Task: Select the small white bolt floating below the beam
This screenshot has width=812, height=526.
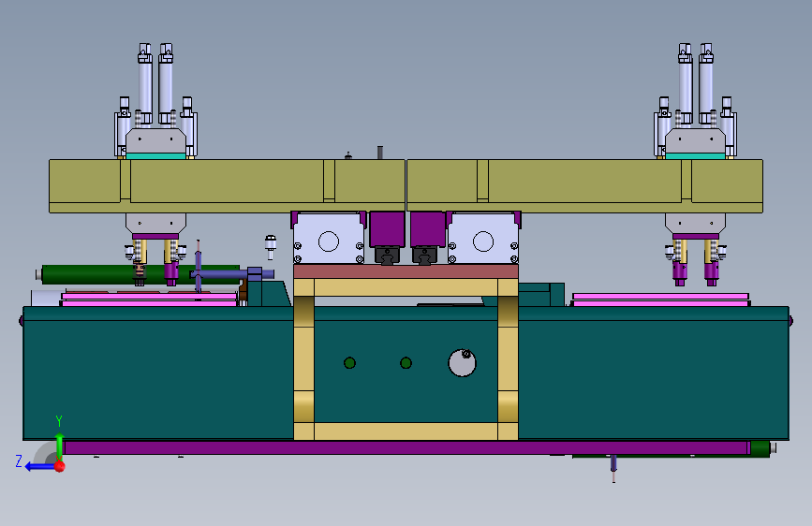Action: [x=271, y=247]
